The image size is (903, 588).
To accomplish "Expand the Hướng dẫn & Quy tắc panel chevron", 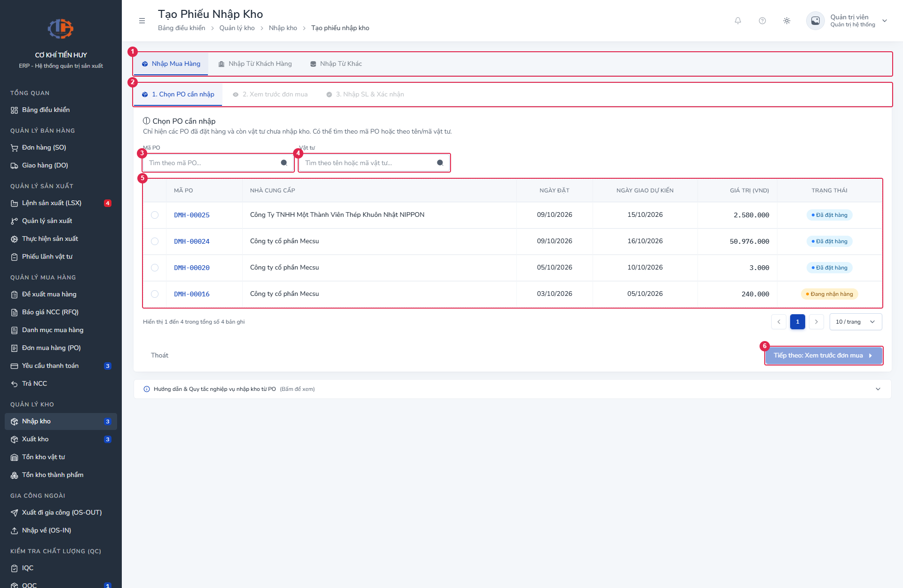I will 878,389.
